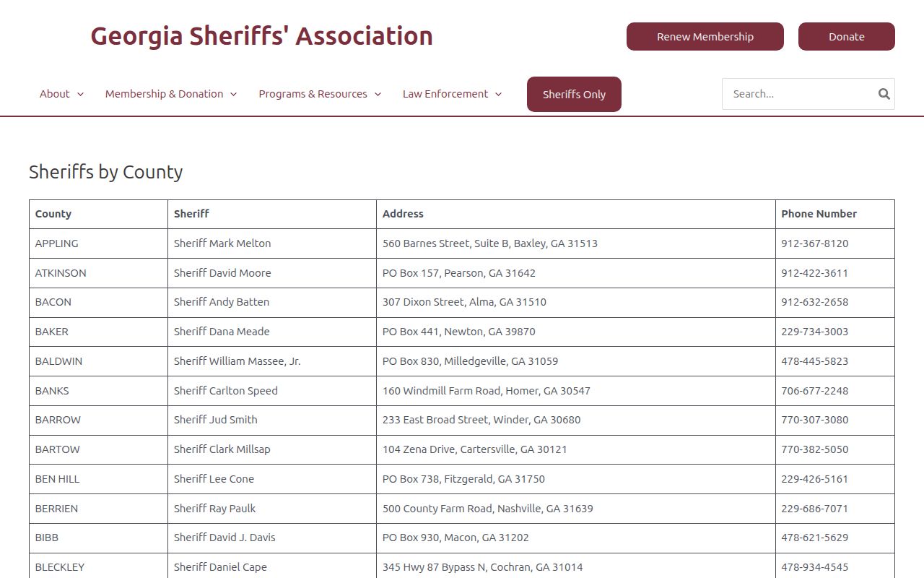Select the Sheriffs by County heading
The width and height of the screenshot is (924, 578).
[x=106, y=172]
